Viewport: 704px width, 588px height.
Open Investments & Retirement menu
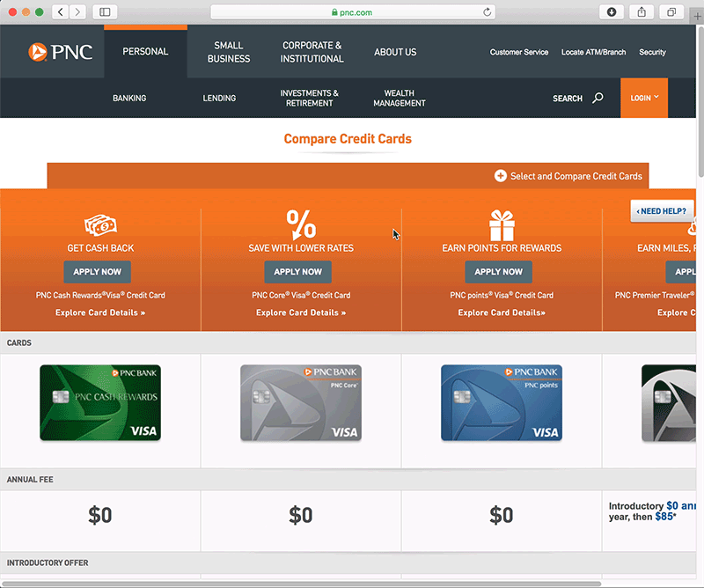(x=310, y=98)
